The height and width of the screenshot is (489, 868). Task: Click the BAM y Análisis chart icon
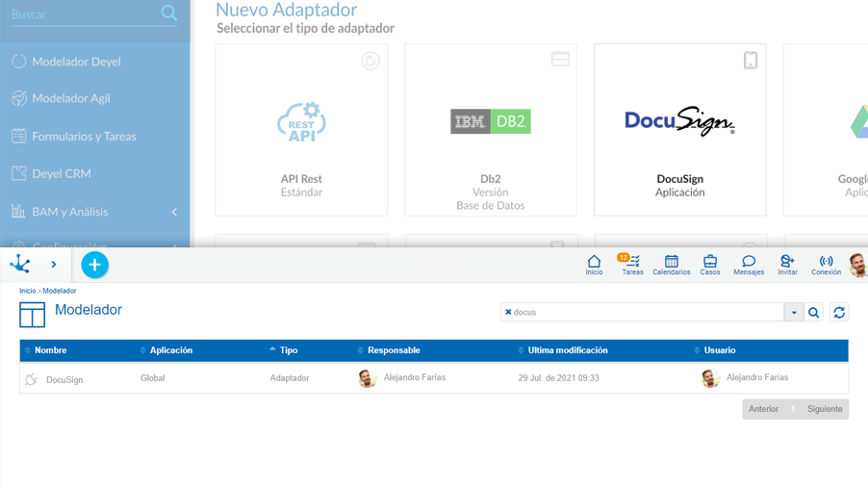[18, 211]
